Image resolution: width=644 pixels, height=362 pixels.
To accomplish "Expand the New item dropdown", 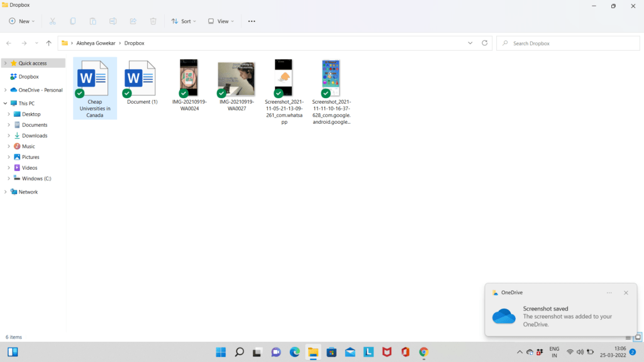I will 21,21.
